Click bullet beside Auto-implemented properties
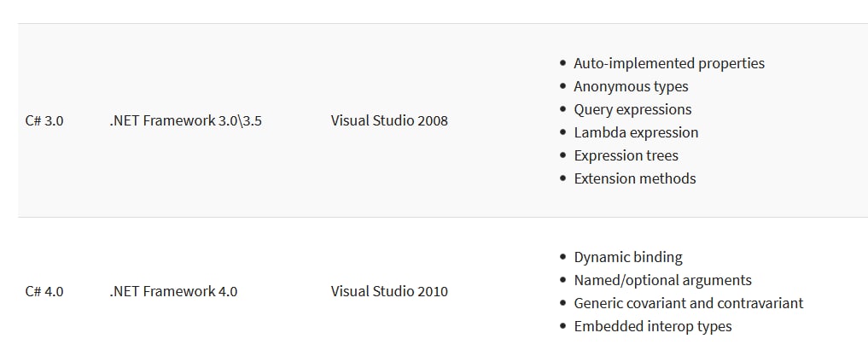Screen dimensions: 868x362 click(x=563, y=64)
